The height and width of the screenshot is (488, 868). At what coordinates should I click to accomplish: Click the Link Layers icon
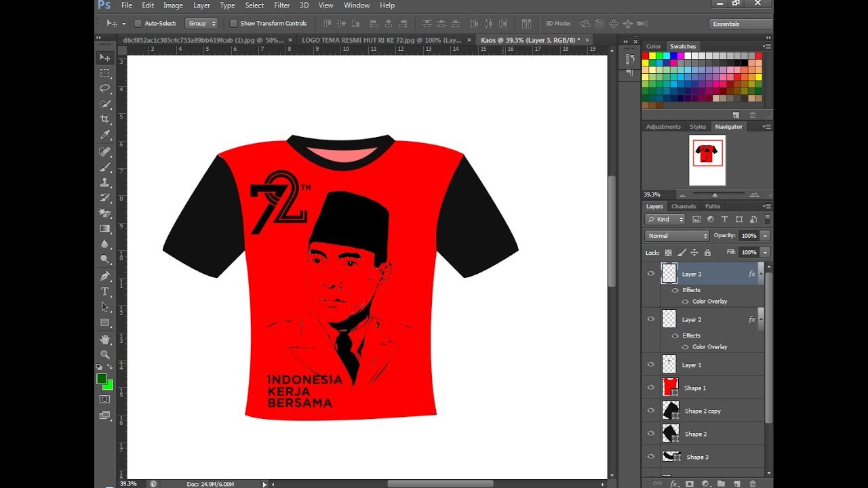656,483
